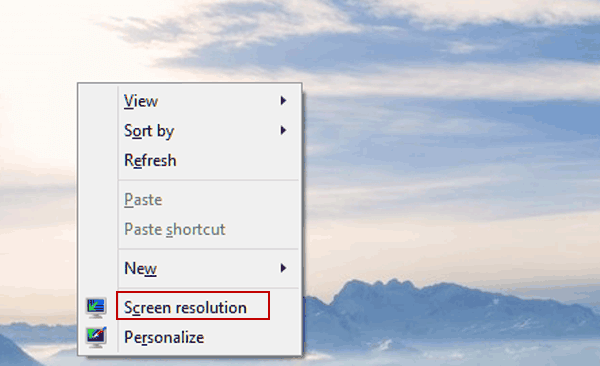Click the red highlight box border

(193, 292)
